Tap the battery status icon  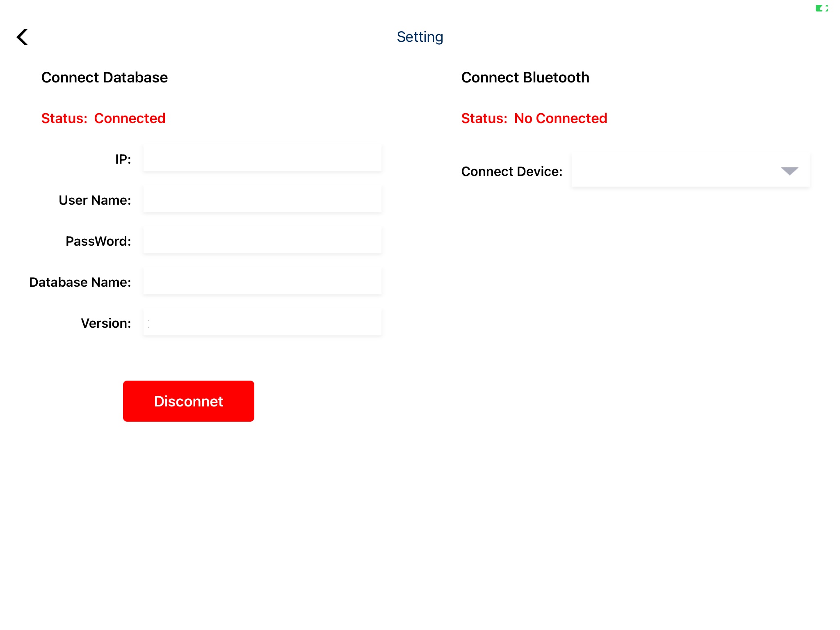tap(822, 8)
